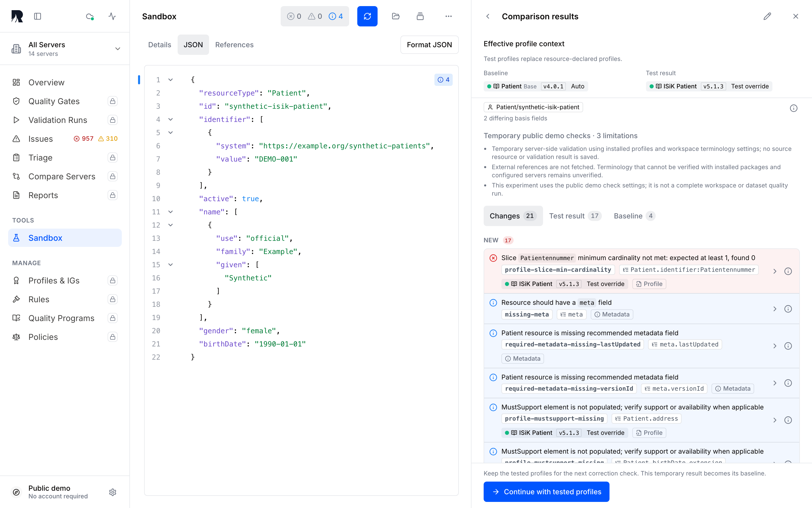Open the server connection status icon

pyautogui.click(x=90, y=16)
